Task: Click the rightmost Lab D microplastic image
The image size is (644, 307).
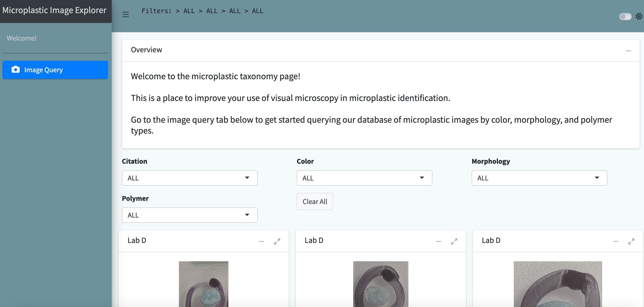Action: (x=558, y=284)
